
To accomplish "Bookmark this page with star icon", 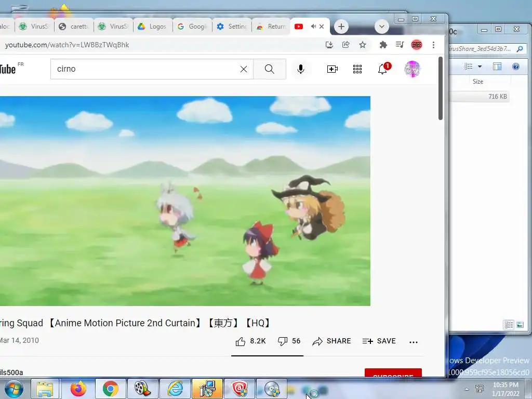I will tap(362, 45).
